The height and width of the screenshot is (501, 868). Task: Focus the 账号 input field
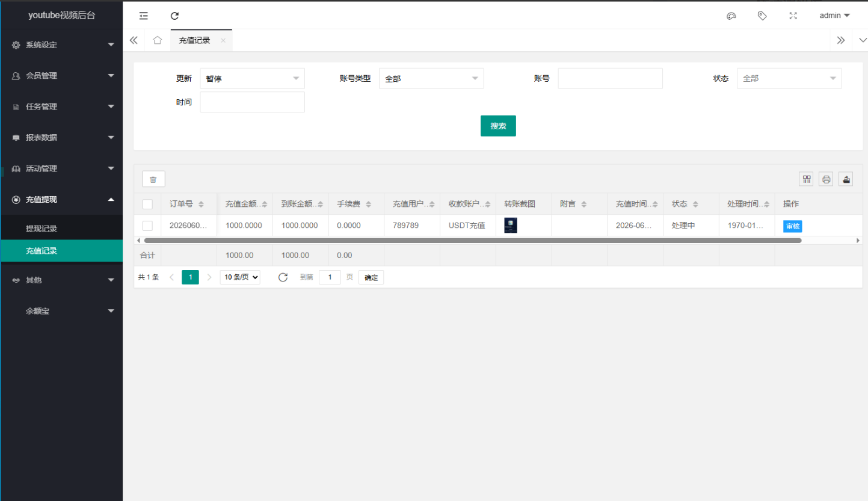(x=610, y=78)
